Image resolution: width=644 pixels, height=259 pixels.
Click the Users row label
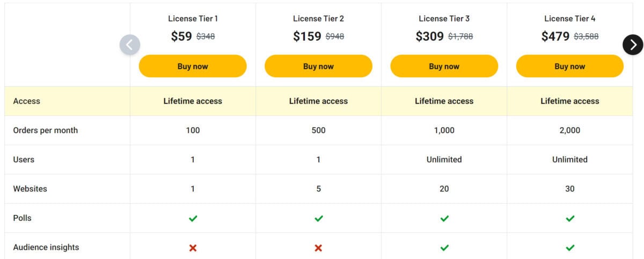coord(24,159)
